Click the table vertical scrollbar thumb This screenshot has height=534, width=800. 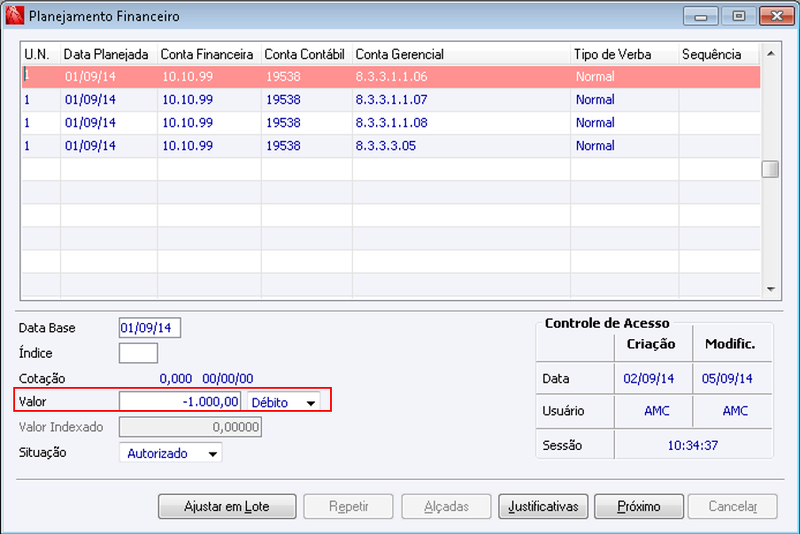[770, 169]
